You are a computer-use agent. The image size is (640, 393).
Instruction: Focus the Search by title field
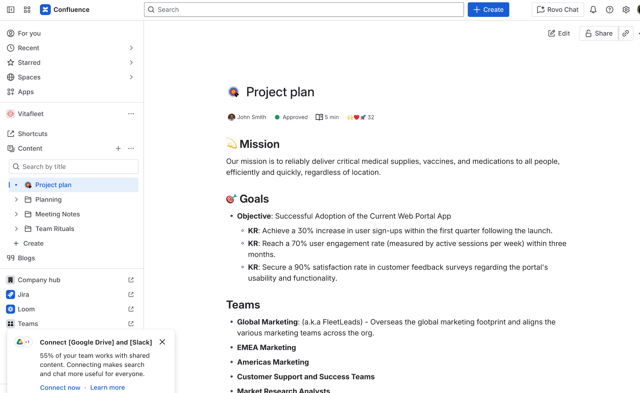point(73,167)
